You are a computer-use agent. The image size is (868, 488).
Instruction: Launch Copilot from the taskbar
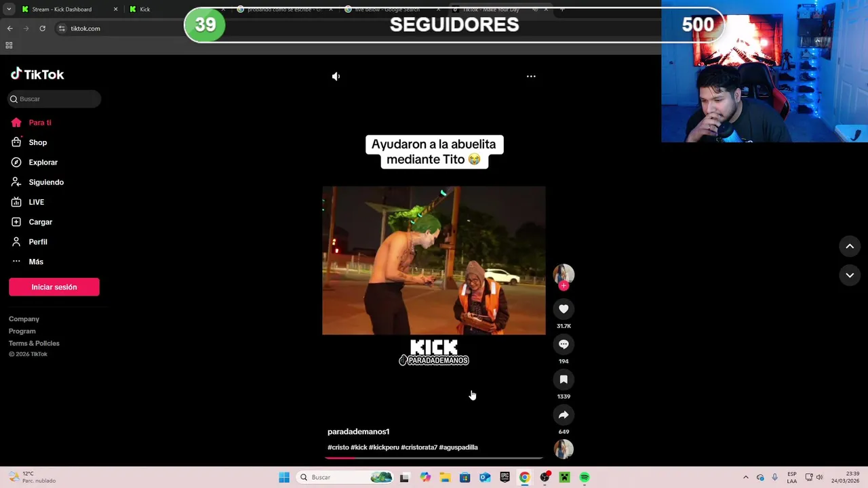[425, 477]
